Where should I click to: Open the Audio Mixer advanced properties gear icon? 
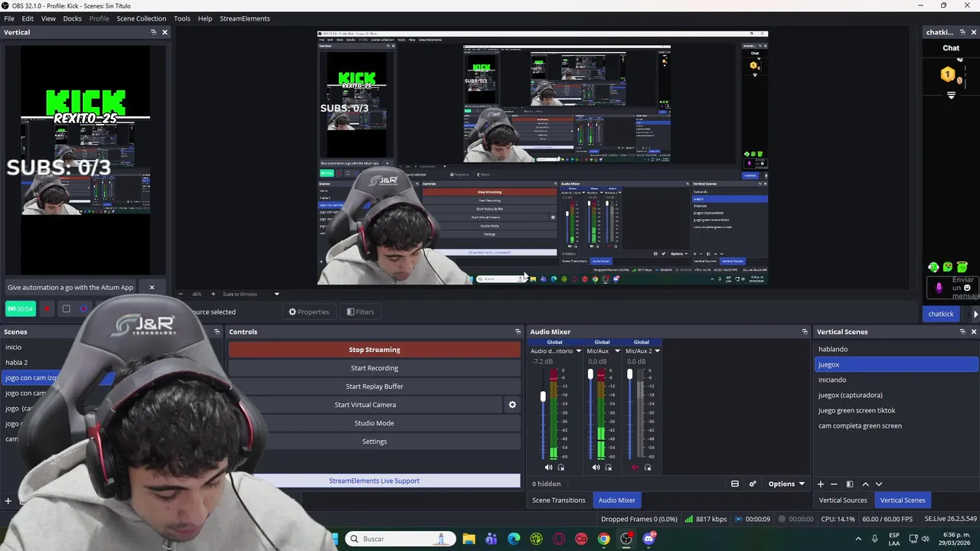753,484
